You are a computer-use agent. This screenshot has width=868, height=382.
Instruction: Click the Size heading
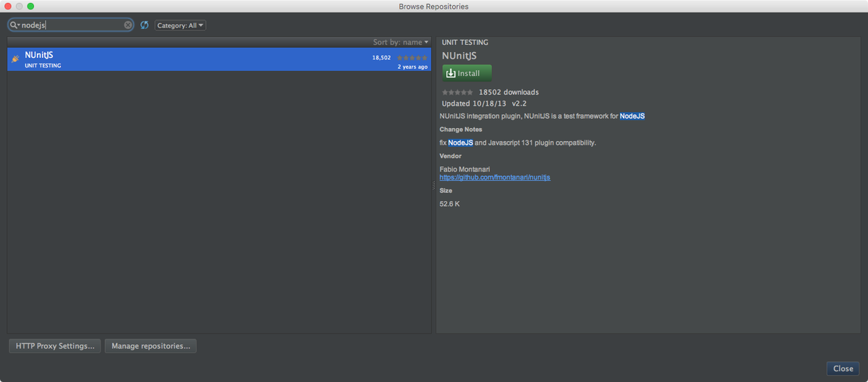tap(446, 190)
